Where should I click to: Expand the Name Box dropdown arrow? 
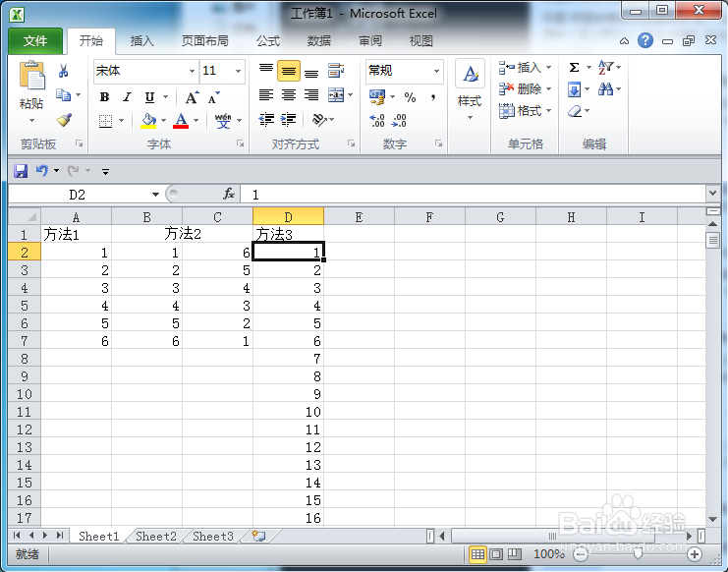point(155,194)
